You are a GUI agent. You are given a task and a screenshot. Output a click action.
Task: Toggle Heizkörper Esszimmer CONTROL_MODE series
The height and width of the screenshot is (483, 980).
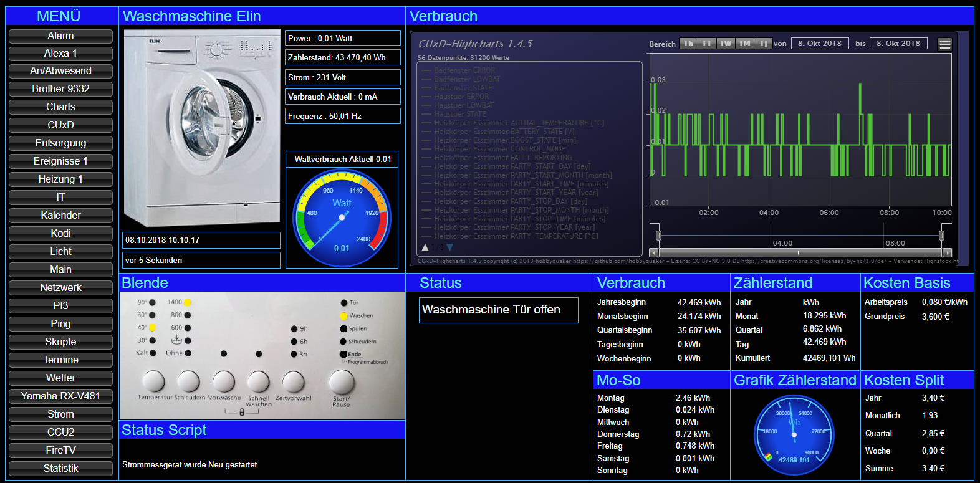tap(494, 149)
